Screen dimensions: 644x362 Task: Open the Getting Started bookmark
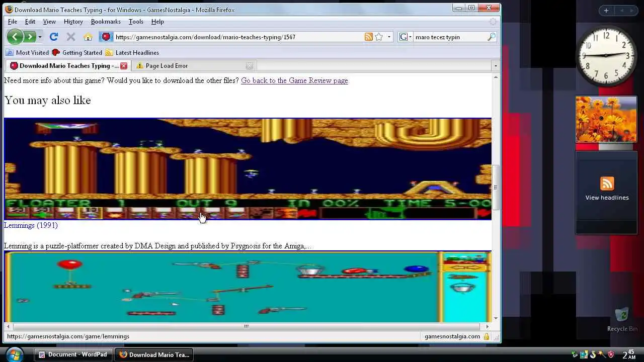[x=77, y=52]
